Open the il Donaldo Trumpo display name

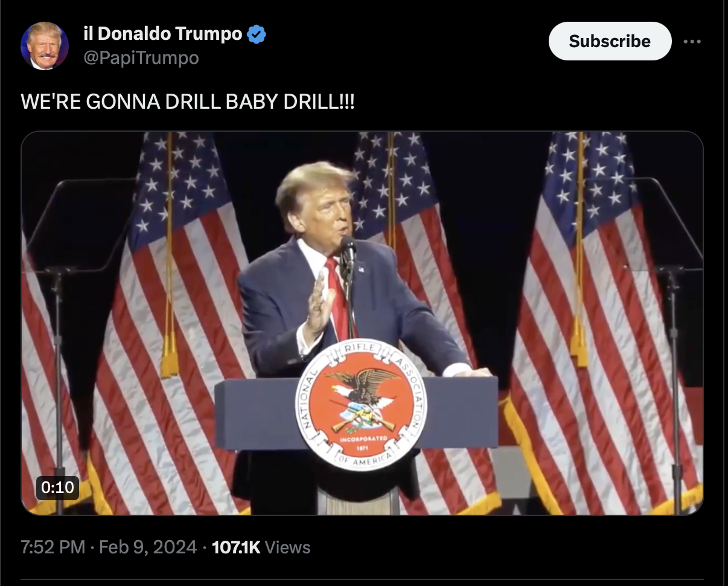pos(162,34)
